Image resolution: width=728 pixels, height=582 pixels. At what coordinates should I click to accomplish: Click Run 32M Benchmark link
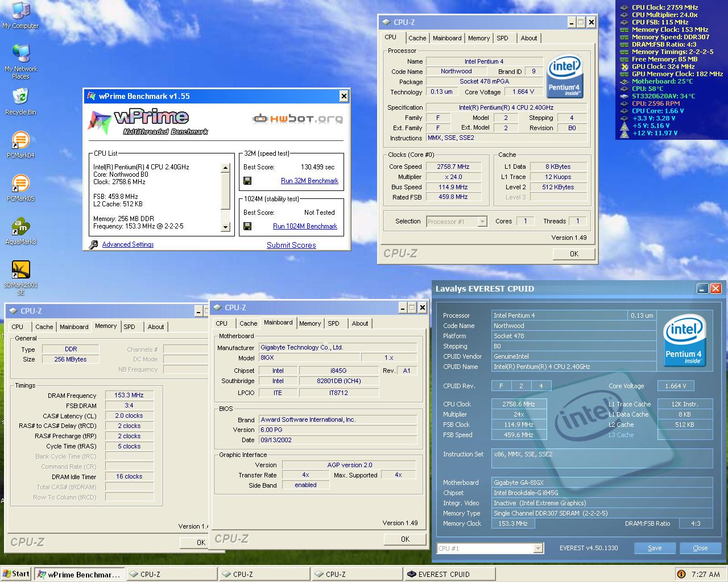309,181
